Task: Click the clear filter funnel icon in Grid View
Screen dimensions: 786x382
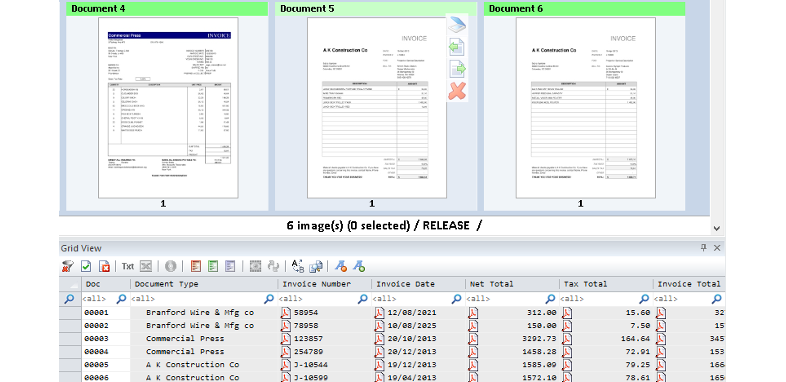Action: [68, 266]
